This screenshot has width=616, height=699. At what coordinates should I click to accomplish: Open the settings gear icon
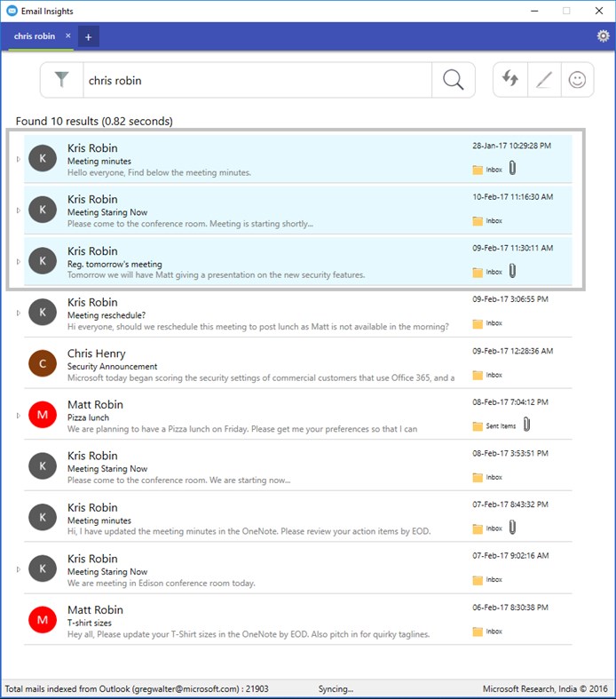pos(603,36)
